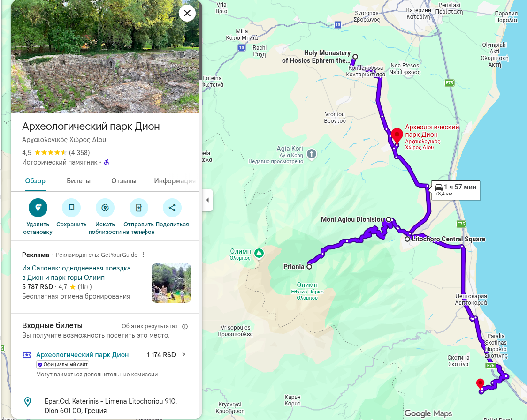Open the Отзывы tab
This screenshot has height=420, width=527.
point(124,181)
